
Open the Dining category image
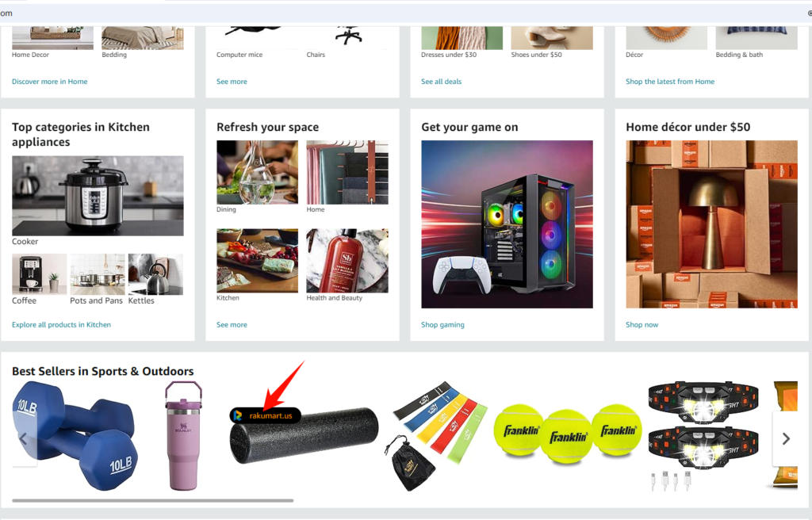[x=258, y=172]
